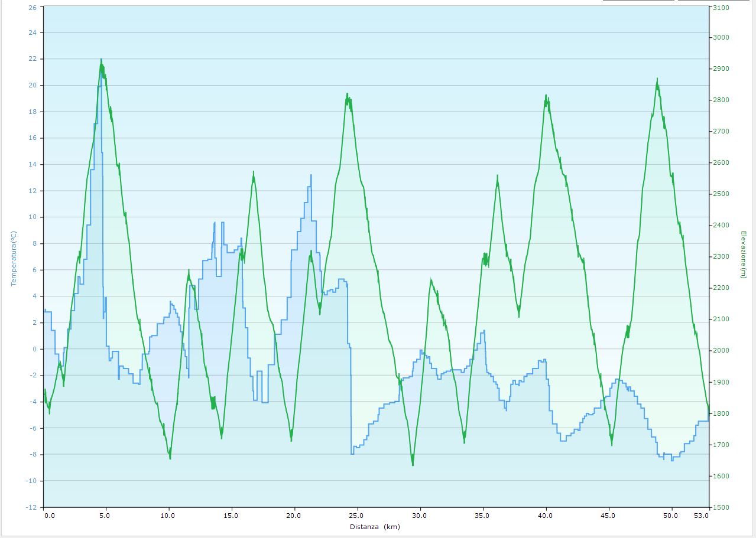Click the elevation peak near 24 km

(347, 94)
